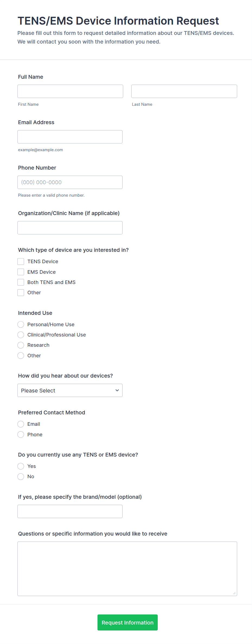Check the EMS Device option
The width and height of the screenshot is (252, 644).
(x=21, y=272)
